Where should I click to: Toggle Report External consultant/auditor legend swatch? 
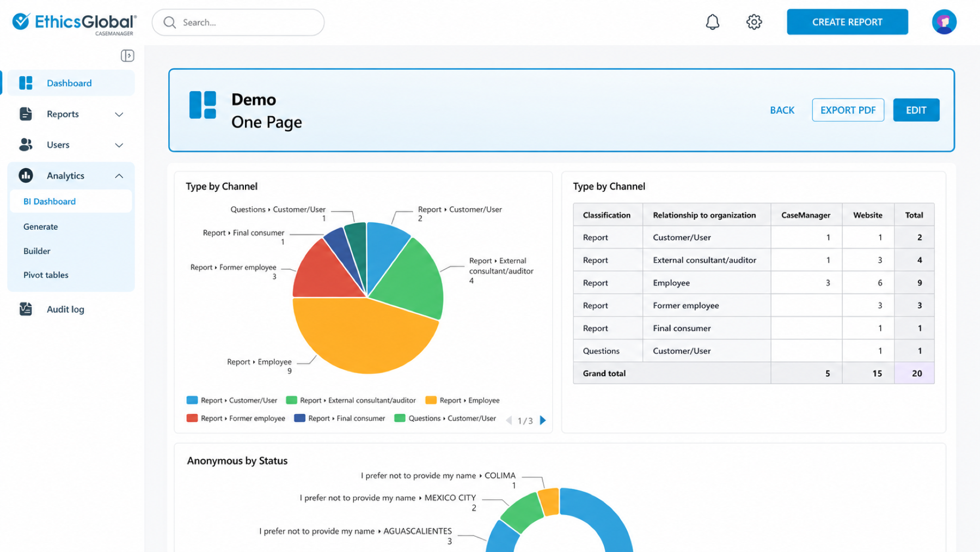pos(291,400)
